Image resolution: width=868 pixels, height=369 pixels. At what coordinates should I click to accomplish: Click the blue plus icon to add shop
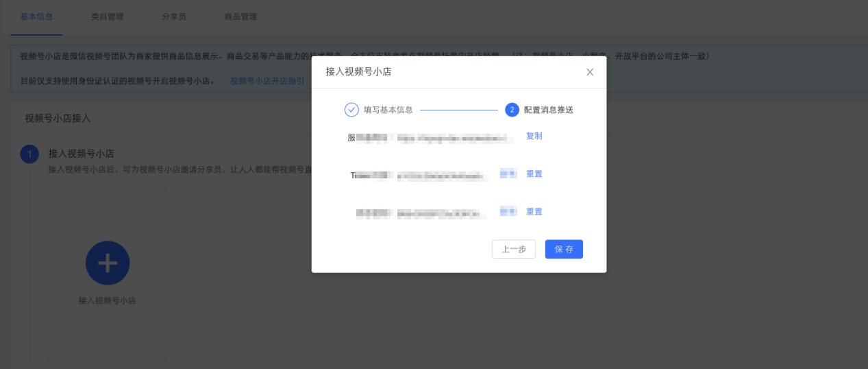(x=108, y=263)
